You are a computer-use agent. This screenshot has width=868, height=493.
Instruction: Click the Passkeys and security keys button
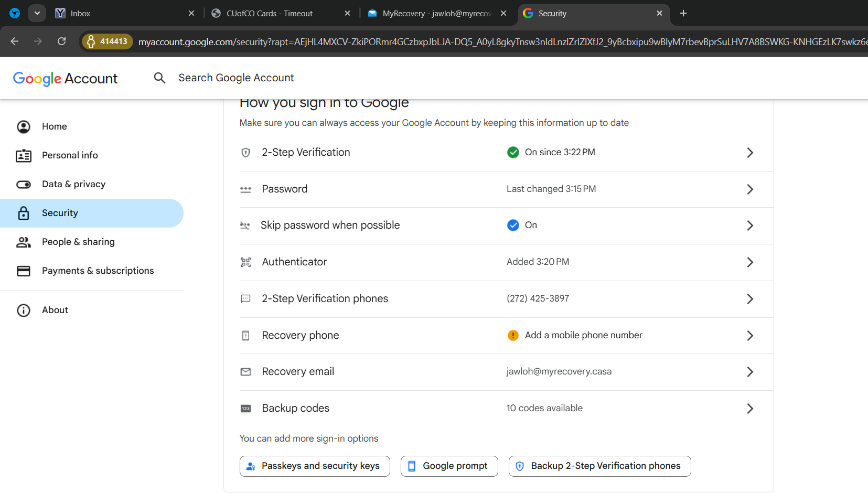(x=315, y=466)
